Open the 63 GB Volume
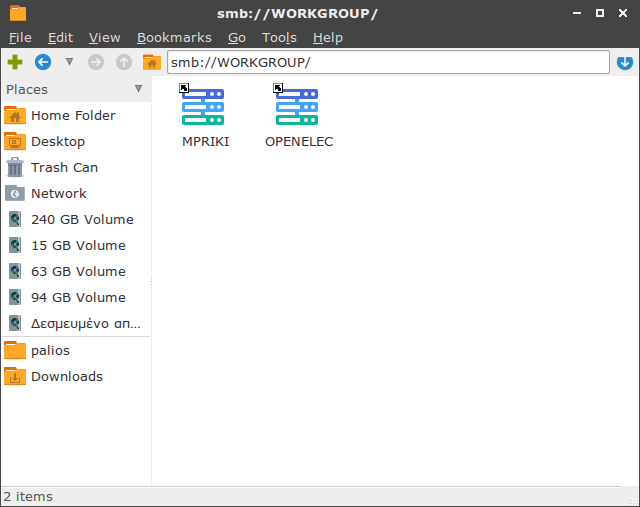Image resolution: width=640 pixels, height=507 pixels. tap(76, 271)
